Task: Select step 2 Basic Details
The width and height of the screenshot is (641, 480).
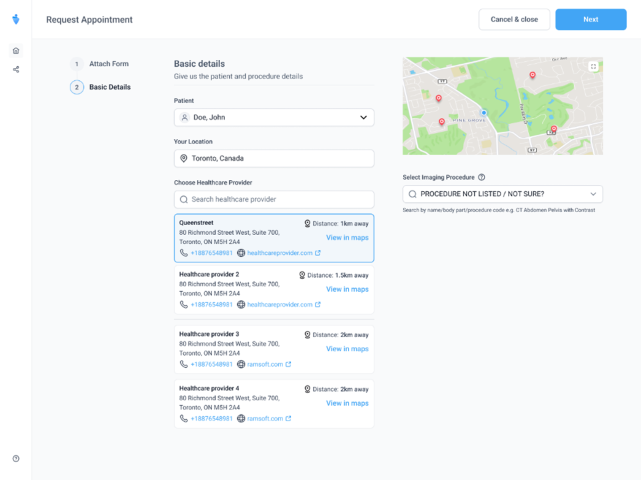Action: coord(109,87)
